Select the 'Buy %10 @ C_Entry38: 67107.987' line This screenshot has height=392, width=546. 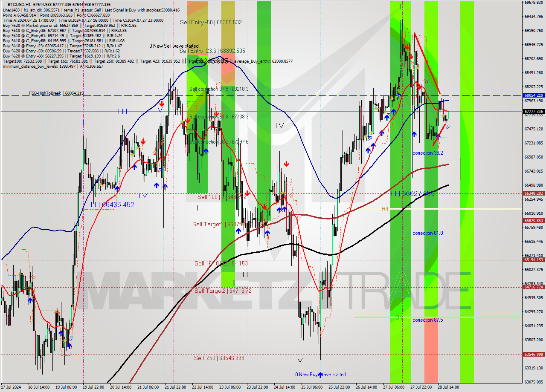65,30
